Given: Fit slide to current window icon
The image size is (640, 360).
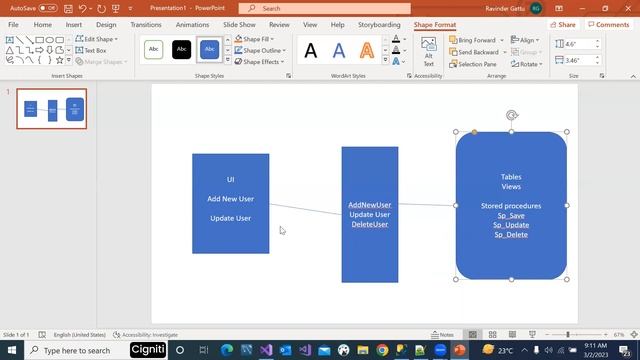Looking at the screenshot, I should tap(634, 335).
